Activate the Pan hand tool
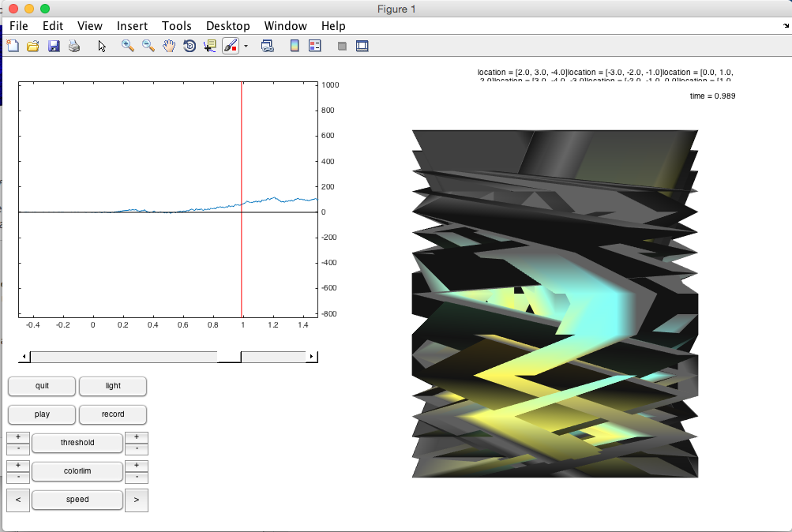The height and width of the screenshot is (532, 792). pos(169,46)
